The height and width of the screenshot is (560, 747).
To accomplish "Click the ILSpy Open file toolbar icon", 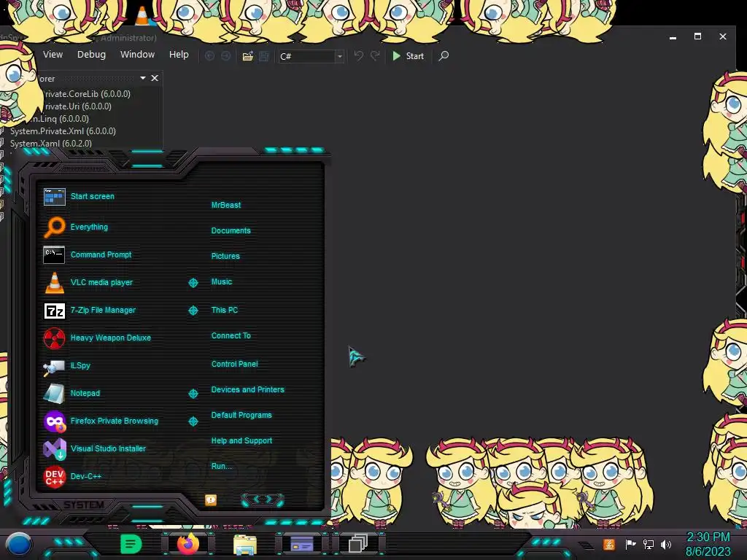I will click(x=248, y=56).
